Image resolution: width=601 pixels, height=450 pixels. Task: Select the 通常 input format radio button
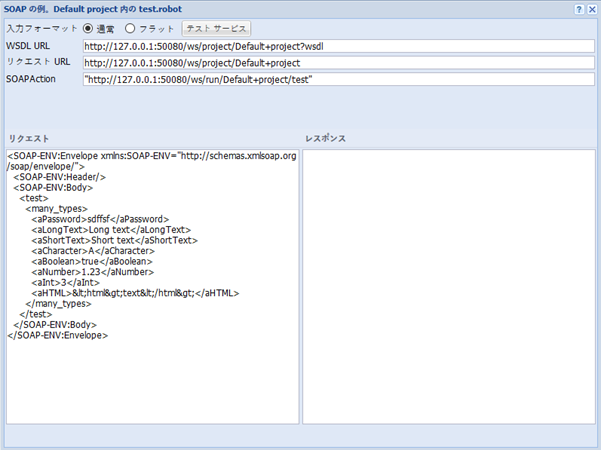click(x=88, y=28)
